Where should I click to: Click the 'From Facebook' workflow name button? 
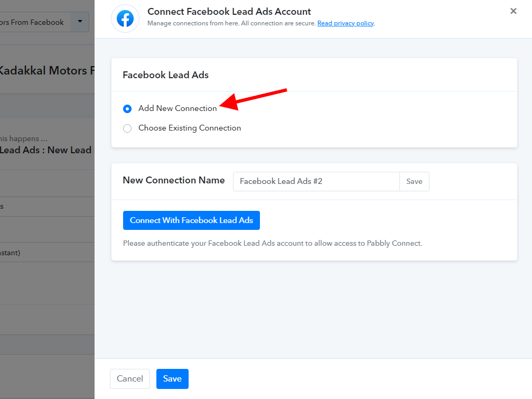(x=33, y=22)
